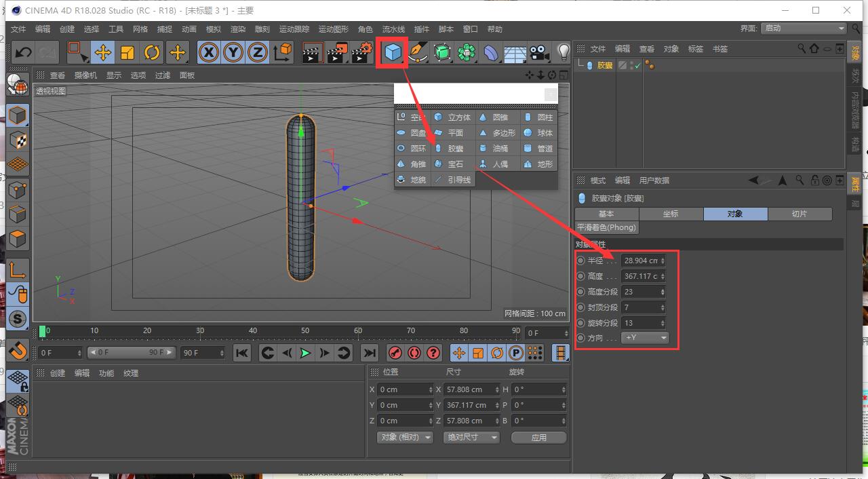Click the coordinate system icon

tap(282, 52)
